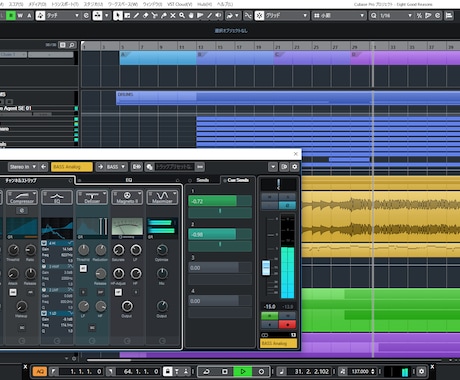Click the Magneto II module icon
This screenshot has height=380, width=460.
[x=127, y=197]
